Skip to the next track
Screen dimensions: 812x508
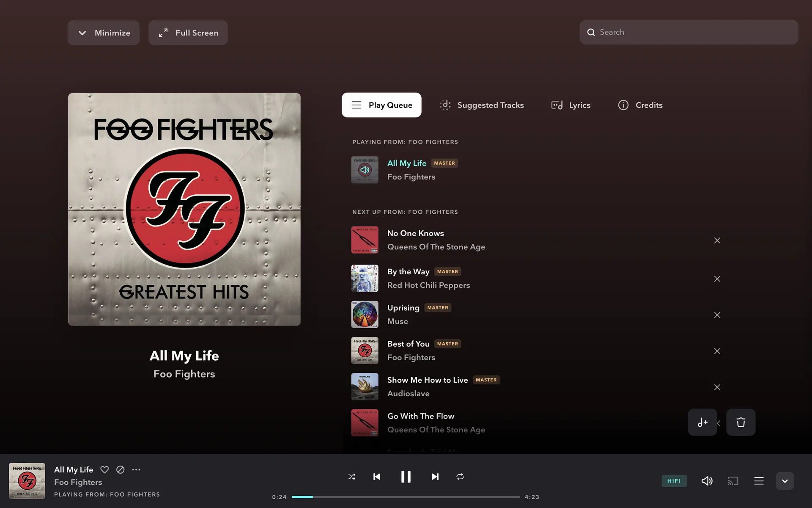[435, 477]
